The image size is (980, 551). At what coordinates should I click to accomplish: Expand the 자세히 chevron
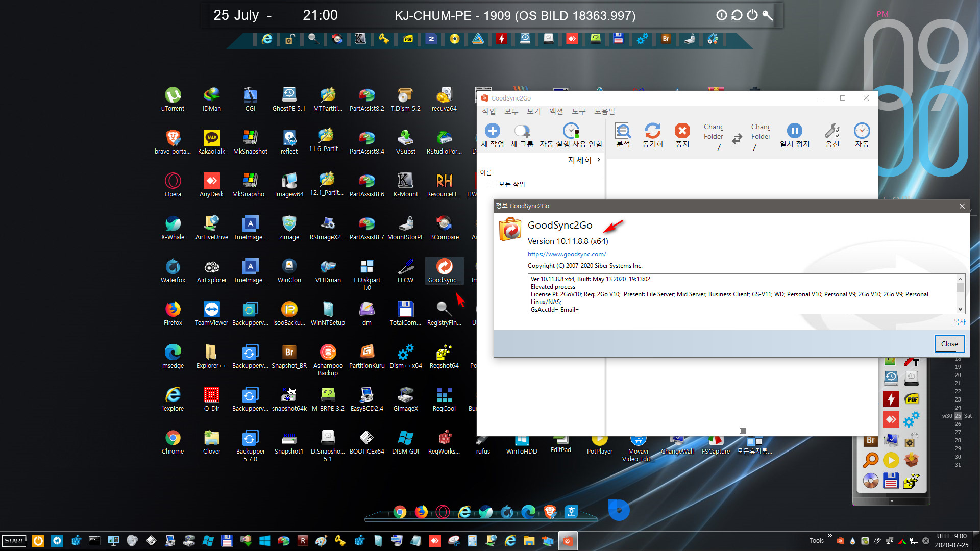tap(598, 160)
